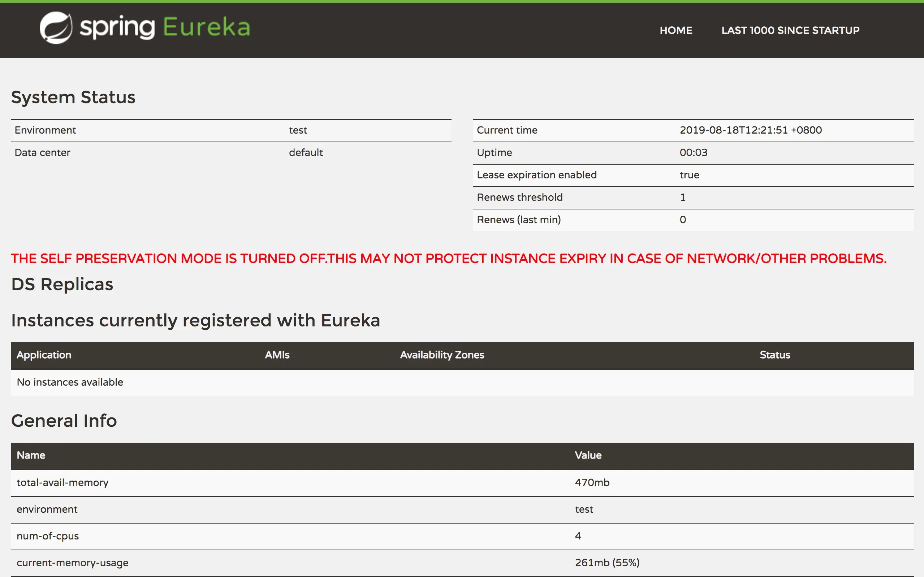Click the Application column header
924x577 pixels.
[x=44, y=355]
